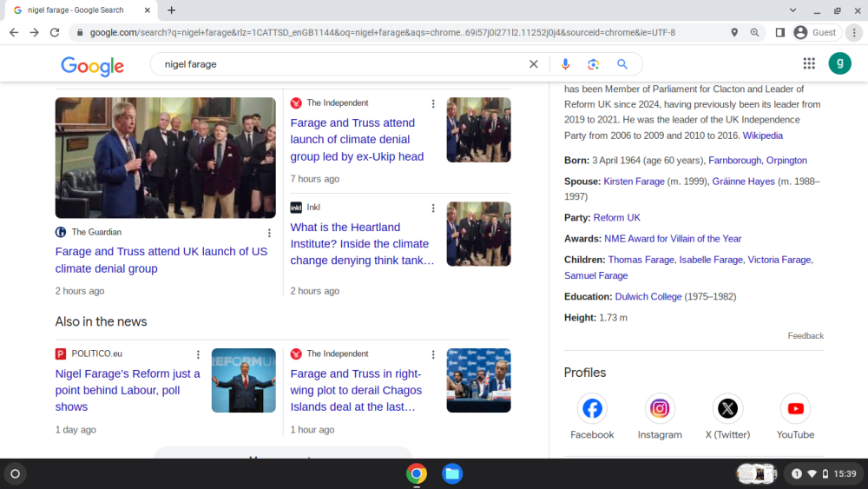Viewport: 868px width, 489px height.
Task: Open Guardian story large thumbnail
Action: coord(166,158)
